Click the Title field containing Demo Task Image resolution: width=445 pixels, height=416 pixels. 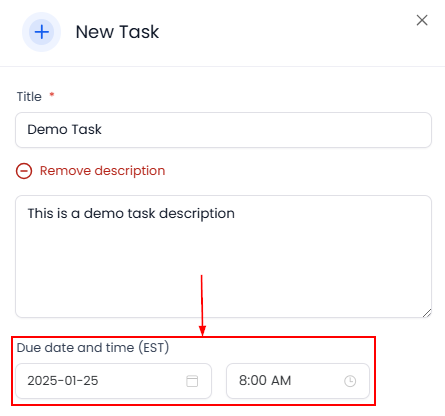coord(223,130)
